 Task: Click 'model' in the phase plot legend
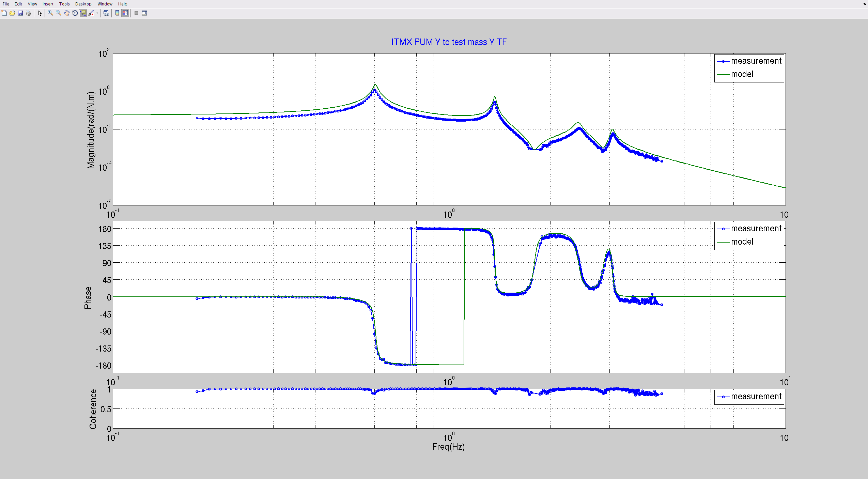pos(742,242)
